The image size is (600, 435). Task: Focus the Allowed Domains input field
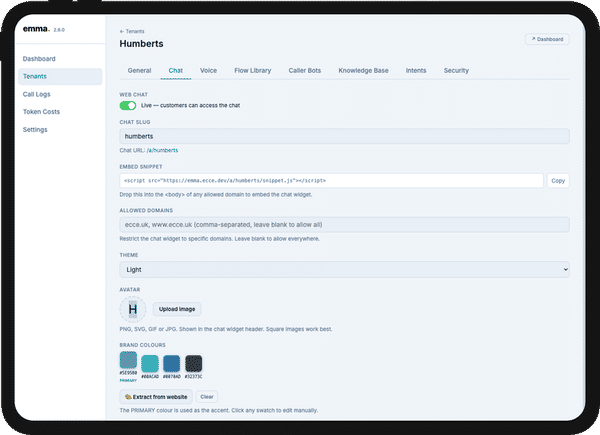[x=344, y=225]
